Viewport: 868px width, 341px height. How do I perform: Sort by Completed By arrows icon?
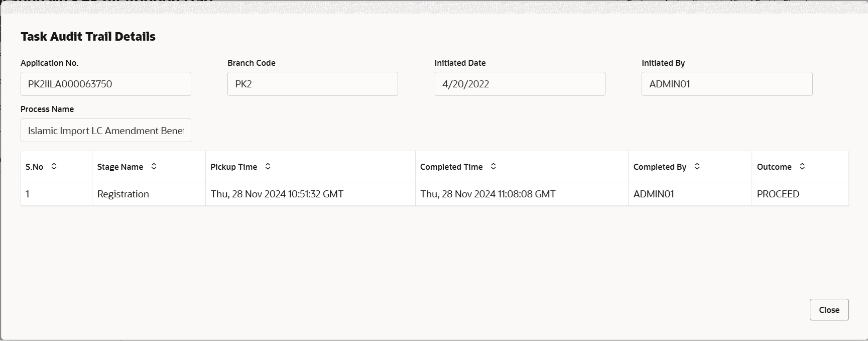tap(697, 166)
